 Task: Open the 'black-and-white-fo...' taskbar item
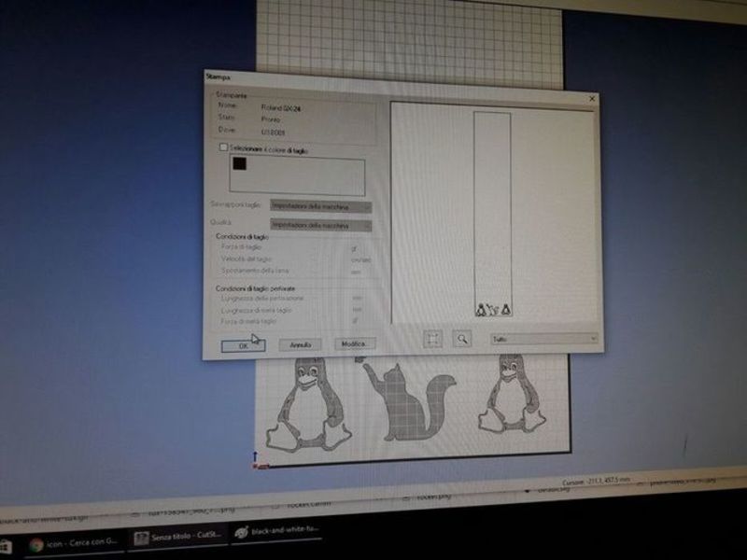coord(277,530)
